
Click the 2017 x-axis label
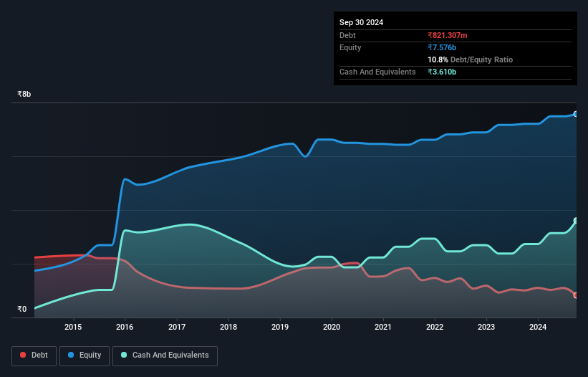pos(177,327)
